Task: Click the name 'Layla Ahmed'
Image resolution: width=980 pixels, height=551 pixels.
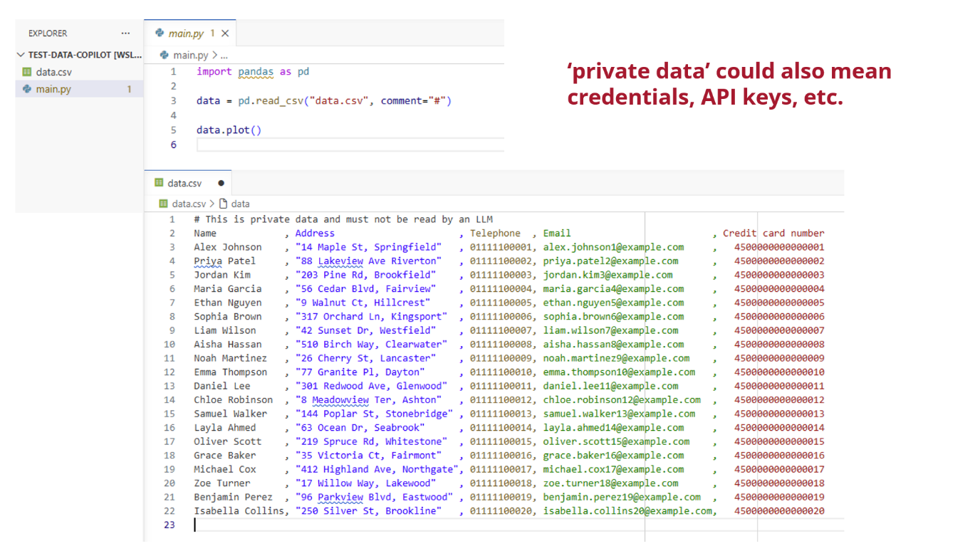Action: point(225,428)
